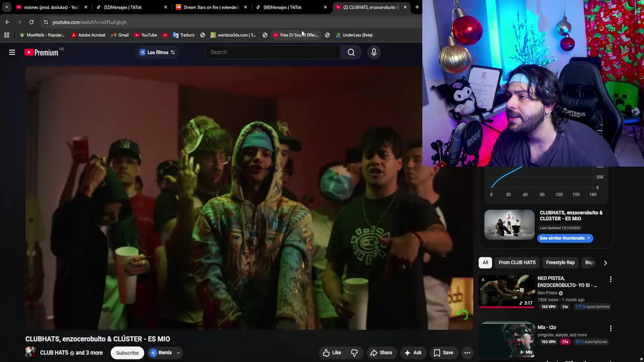The image size is (644, 362).
Task: Close the Stream Stars on fire tab
Action: pos(246,7)
